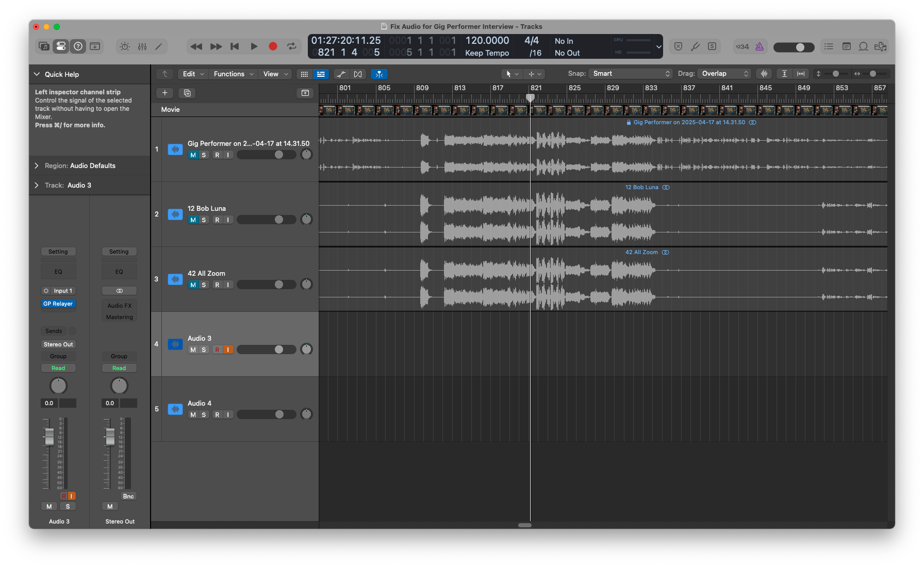Open the Edit menu
924x567 pixels.
(x=193, y=74)
